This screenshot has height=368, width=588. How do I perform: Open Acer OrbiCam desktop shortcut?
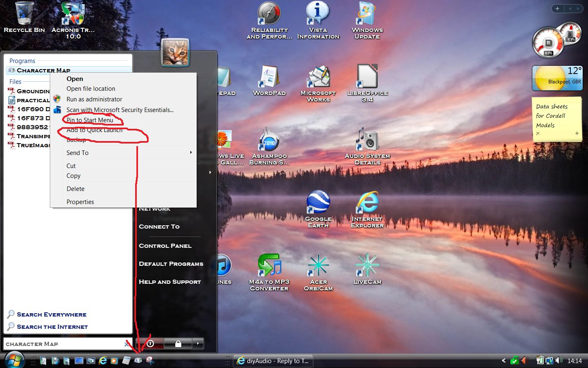click(318, 272)
